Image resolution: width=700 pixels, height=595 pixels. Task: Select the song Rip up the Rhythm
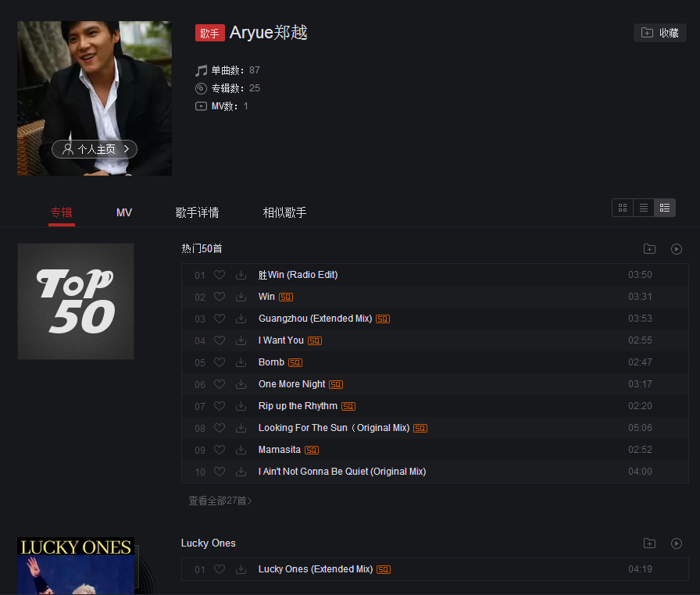pos(298,406)
